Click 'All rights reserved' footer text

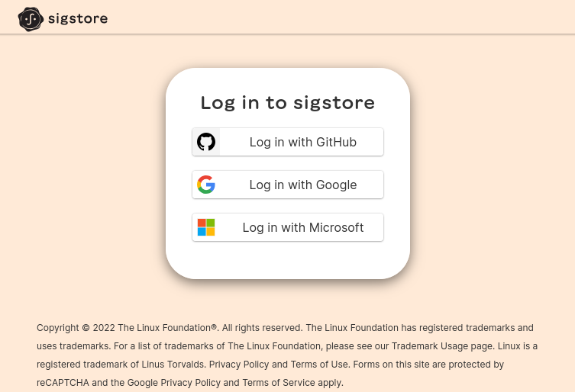262,328
